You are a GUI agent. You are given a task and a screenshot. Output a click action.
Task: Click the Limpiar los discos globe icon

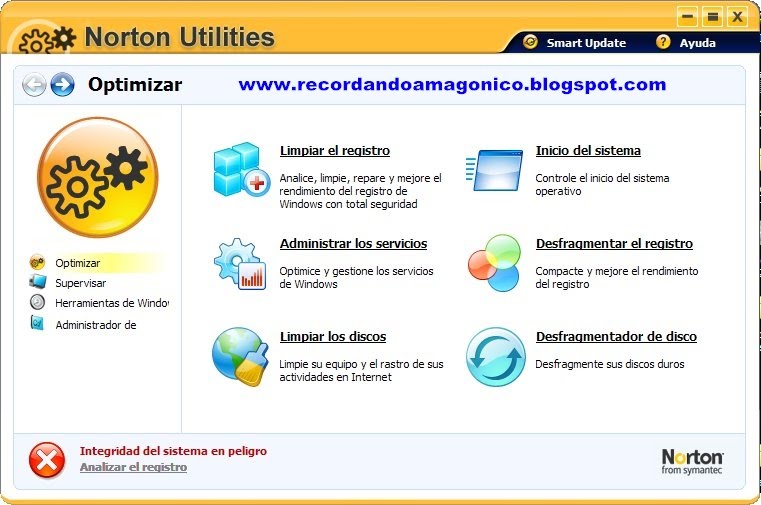click(240, 357)
